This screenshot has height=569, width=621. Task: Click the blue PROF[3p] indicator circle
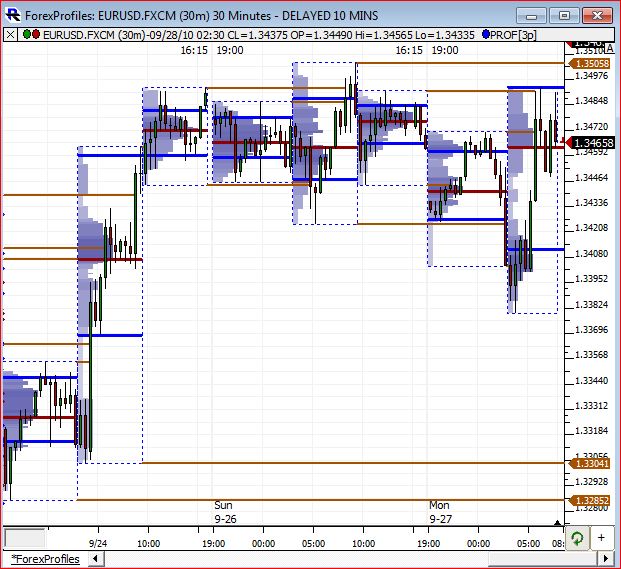click(x=486, y=34)
